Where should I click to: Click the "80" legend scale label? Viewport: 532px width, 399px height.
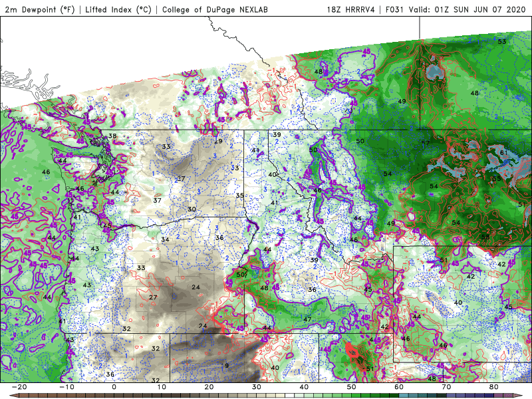[x=494, y=387]
